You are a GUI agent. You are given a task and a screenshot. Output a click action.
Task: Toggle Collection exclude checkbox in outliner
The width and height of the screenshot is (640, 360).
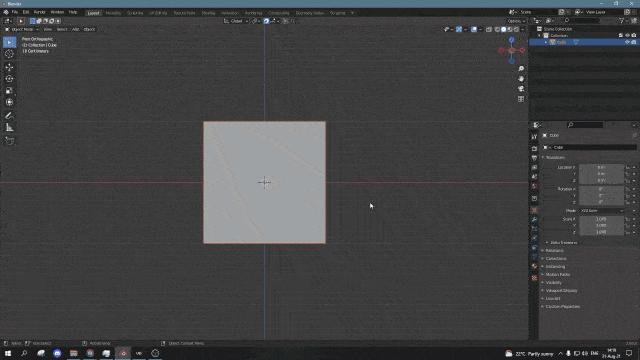(621, 36)
